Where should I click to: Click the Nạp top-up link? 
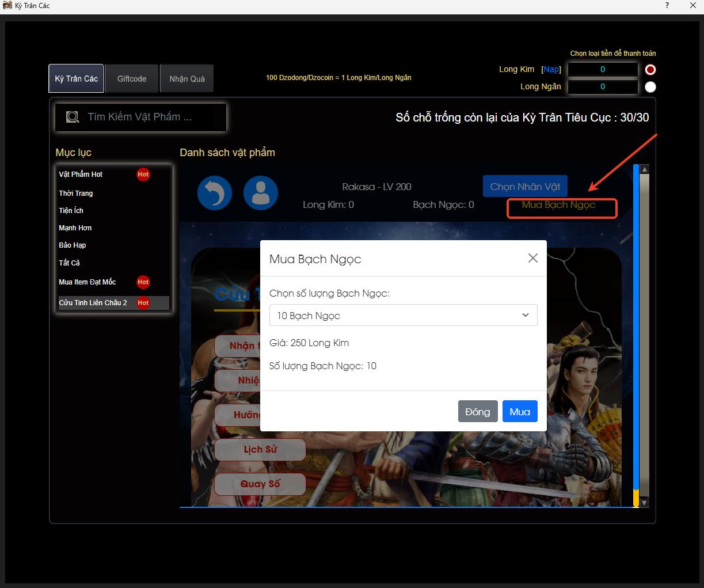click(x=551, y=69)
